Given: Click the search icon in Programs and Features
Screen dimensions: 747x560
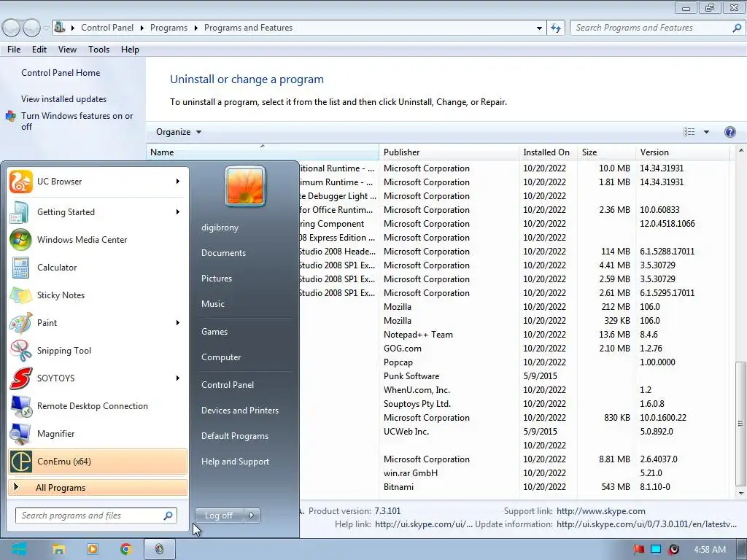Looking at the screenshot, I should click(x=737, y=28).
